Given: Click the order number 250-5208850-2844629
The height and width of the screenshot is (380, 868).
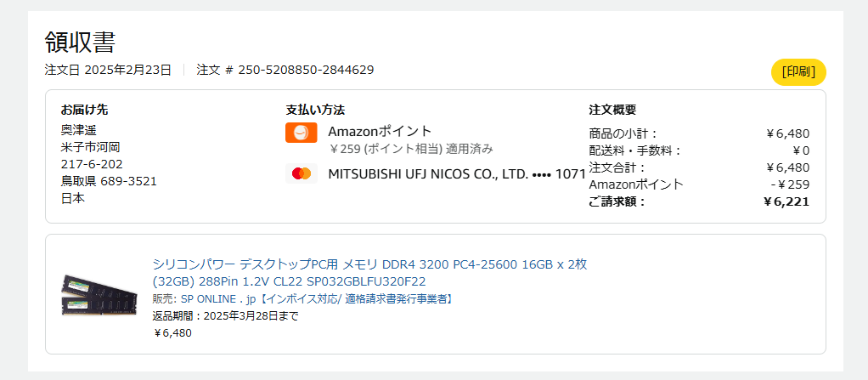Looking at the screenshot, I should tap(306, 70).
